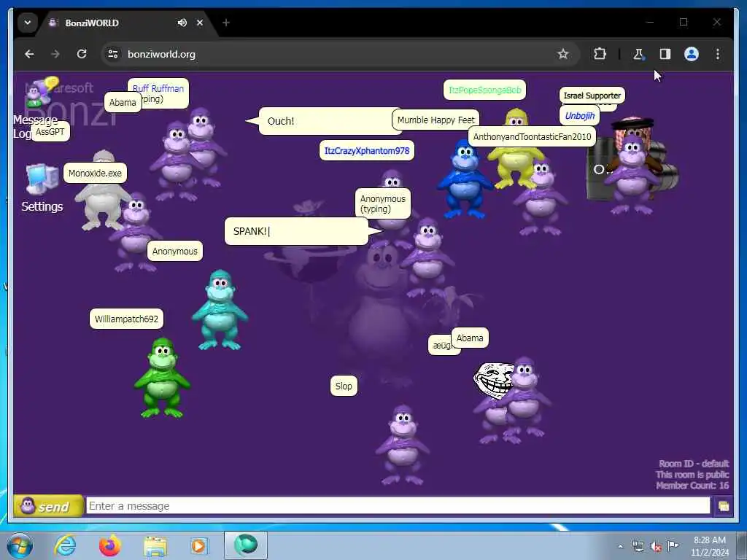Click the Slop name tag
The height and width of the screenshot is (560, 747).
click(344, 386)
